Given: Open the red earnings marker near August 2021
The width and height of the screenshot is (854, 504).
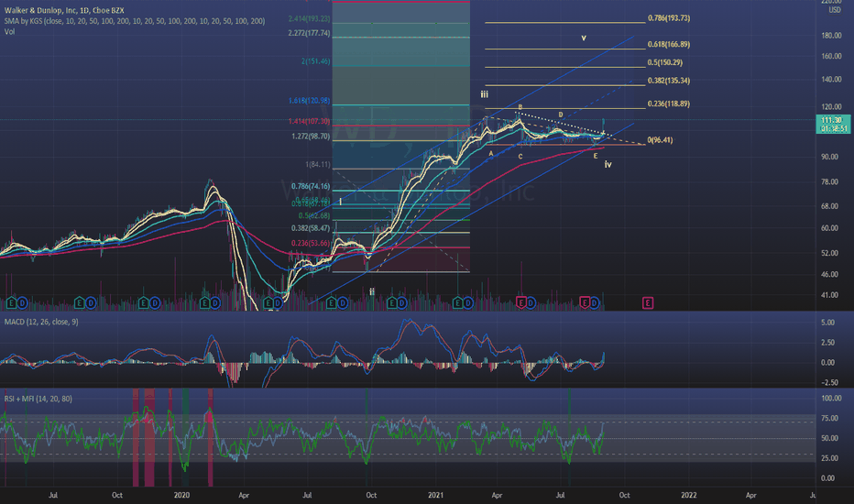Looking at the screenshot, I should [585, 303].
